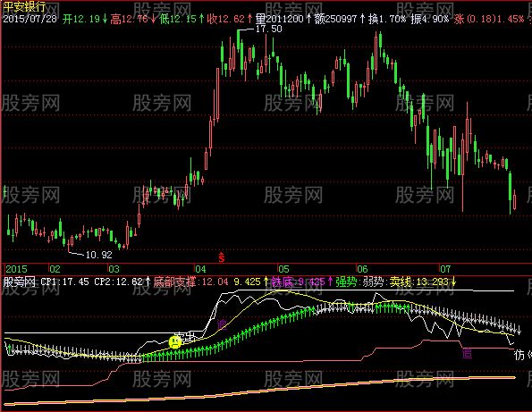Click the CP1:17.45 indicator value
The image size is (532, 412).
tap(64, 282)
